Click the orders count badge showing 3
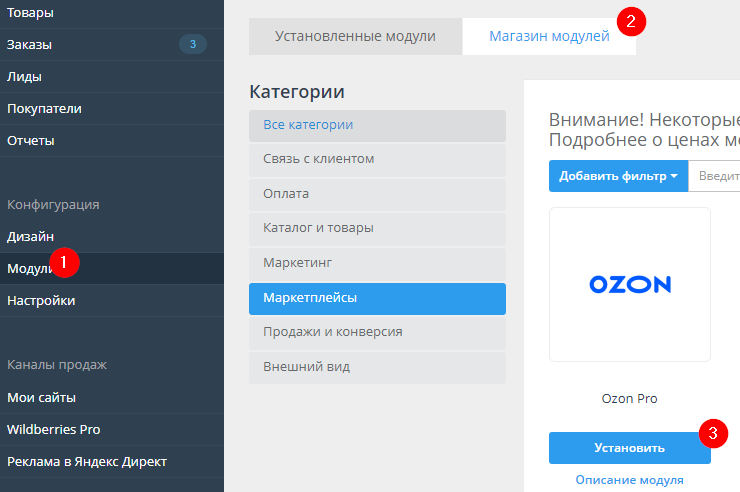Screen dimensions: 740x492 click(x=193, y=44)
